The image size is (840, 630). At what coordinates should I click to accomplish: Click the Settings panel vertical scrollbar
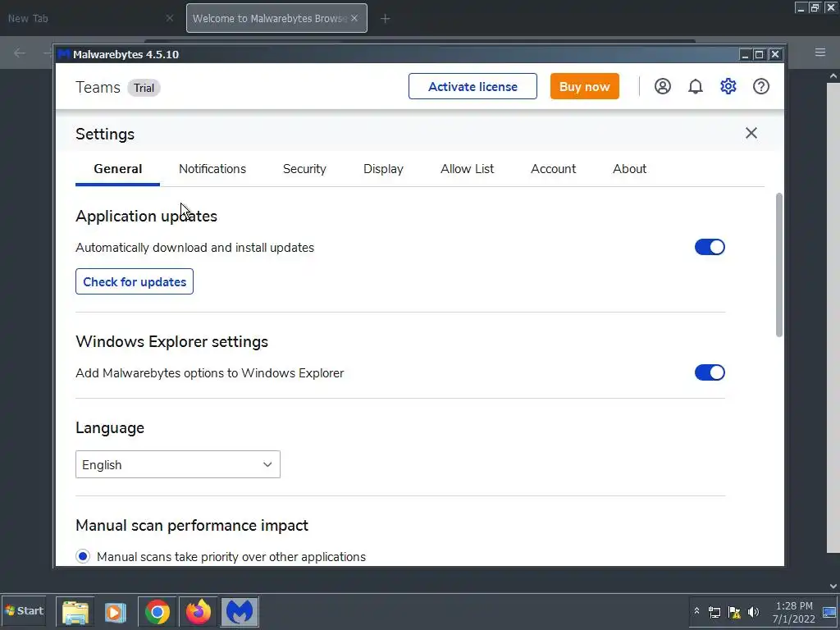778,265
